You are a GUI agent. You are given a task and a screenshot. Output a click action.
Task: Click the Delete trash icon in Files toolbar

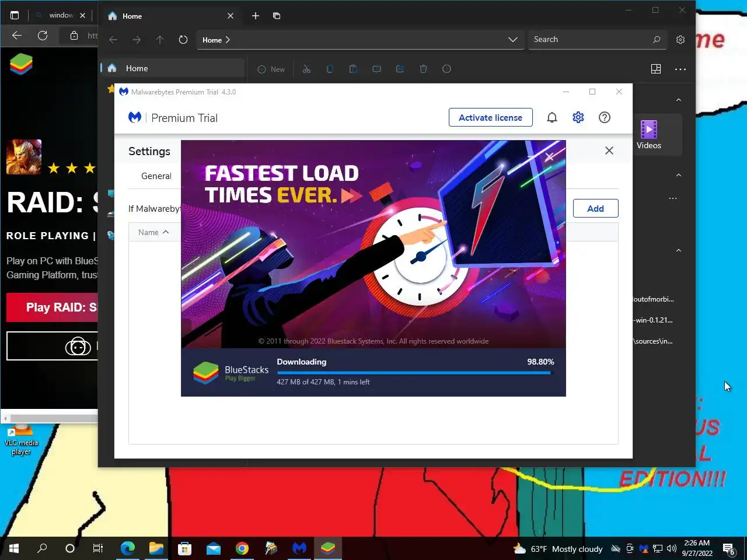pos(423,69)
